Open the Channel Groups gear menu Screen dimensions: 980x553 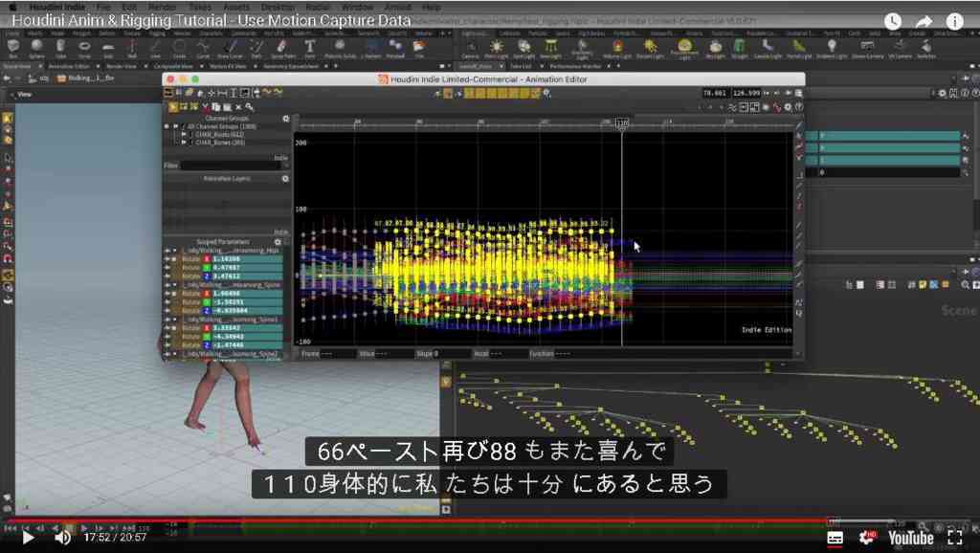(x=285, y=119)
